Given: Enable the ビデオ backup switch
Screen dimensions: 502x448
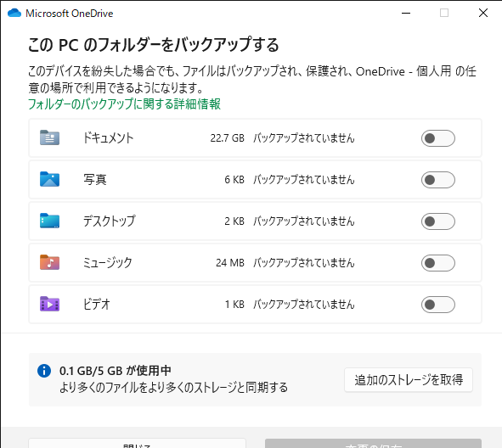Looking at the screenshot, I should (x=438, y=305).
